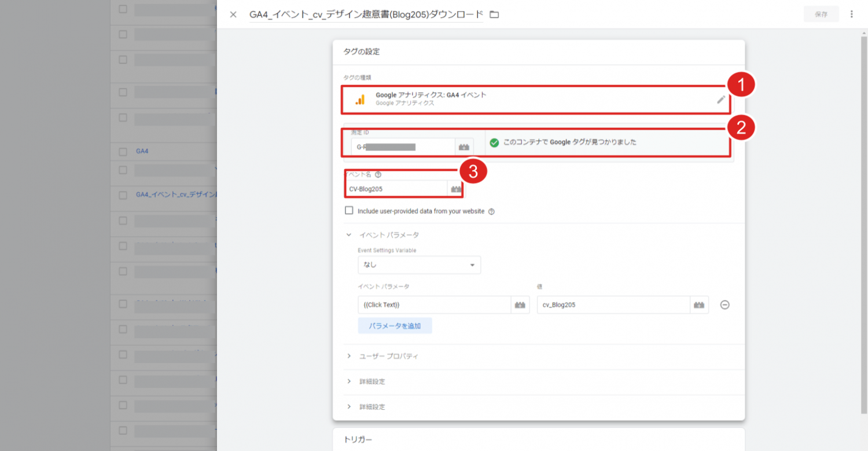Close the tag editor with the X icon
Viewport: 868px width, 451px height.
[233, 14]
